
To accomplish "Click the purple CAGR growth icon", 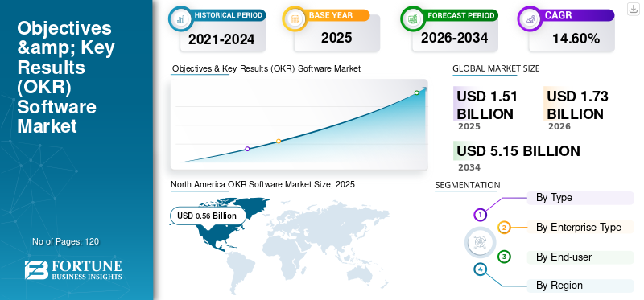I will pyautogui.click(x=530, y=18).
